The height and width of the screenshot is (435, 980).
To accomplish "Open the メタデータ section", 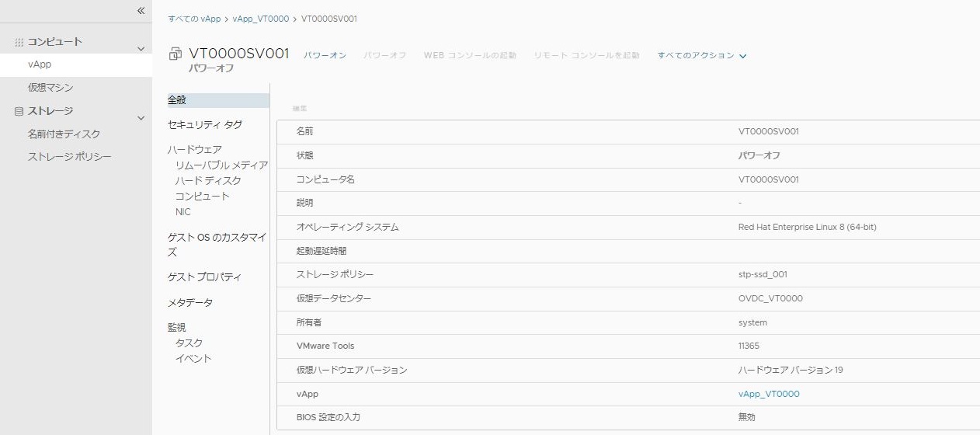I will click(190, 302).
